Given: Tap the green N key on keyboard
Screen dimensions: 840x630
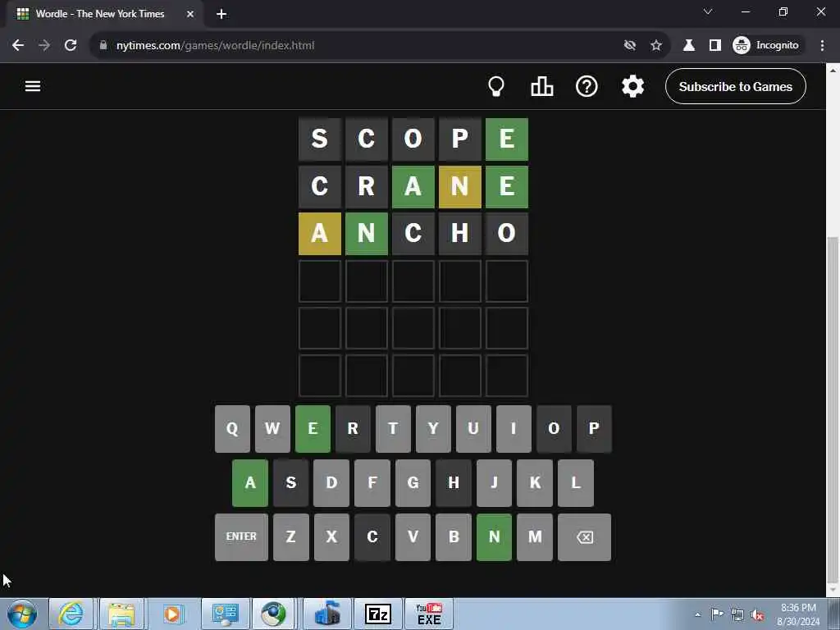Looking at the screenshot, I should (495, 536).
